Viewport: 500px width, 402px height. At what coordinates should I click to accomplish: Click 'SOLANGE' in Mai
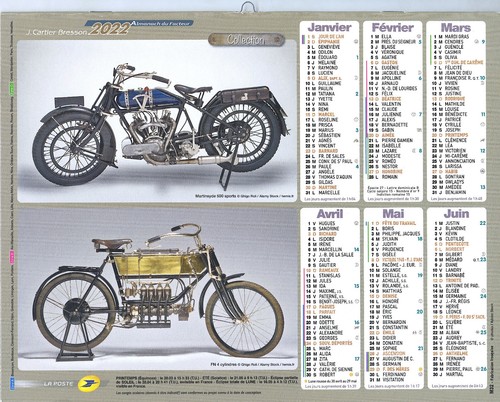click(x=391, y=270)
